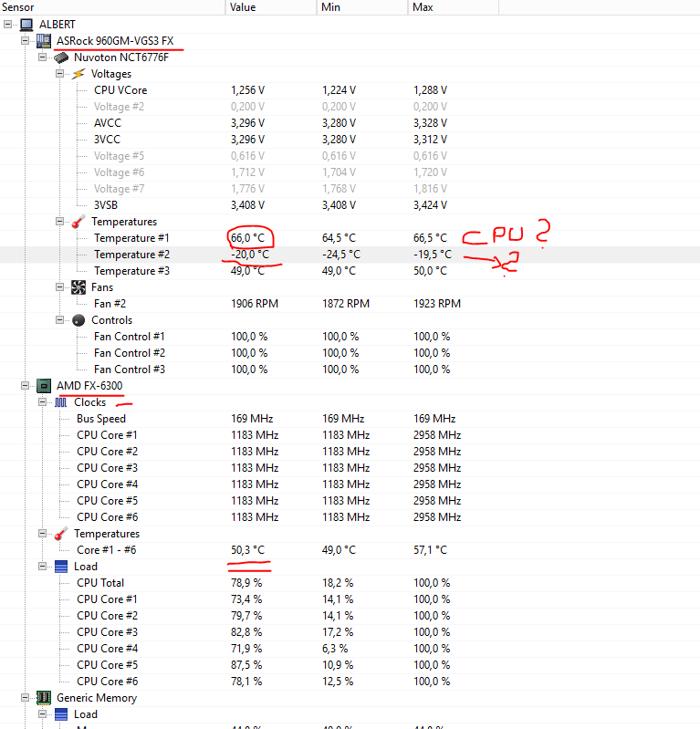Click the Min column header
Viewport: 700px width, 729px height.
coord(361,7)
